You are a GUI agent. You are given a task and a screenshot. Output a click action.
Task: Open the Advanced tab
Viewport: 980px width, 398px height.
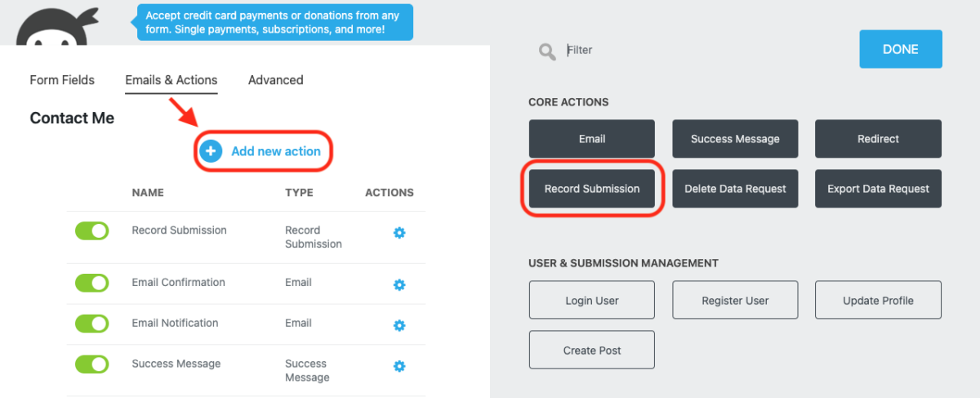(x=276, y=80)
